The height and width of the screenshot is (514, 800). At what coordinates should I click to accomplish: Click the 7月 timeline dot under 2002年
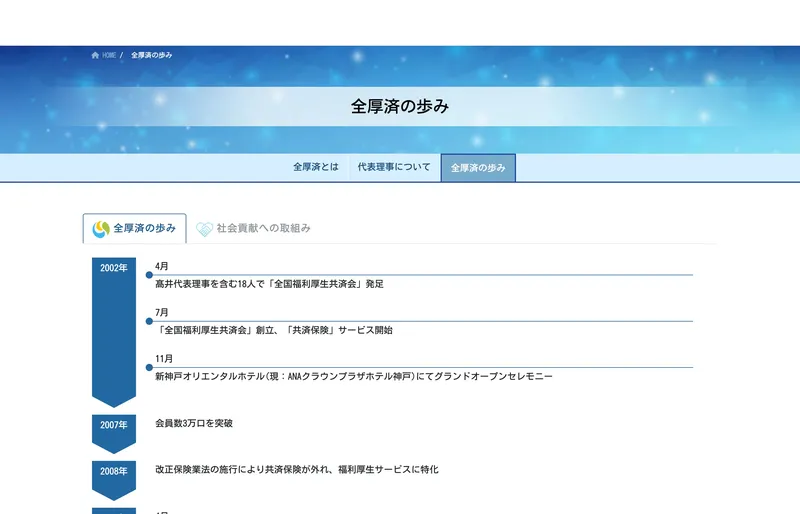149,321
